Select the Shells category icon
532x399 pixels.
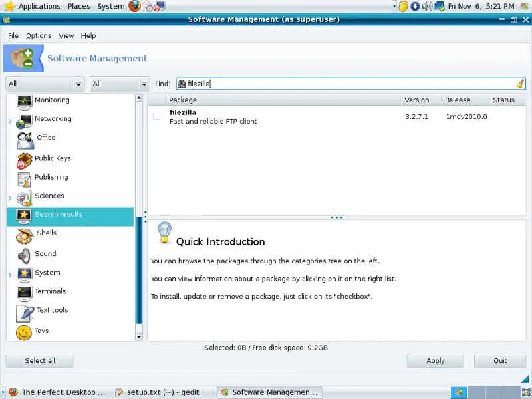(x=25, y=236)
